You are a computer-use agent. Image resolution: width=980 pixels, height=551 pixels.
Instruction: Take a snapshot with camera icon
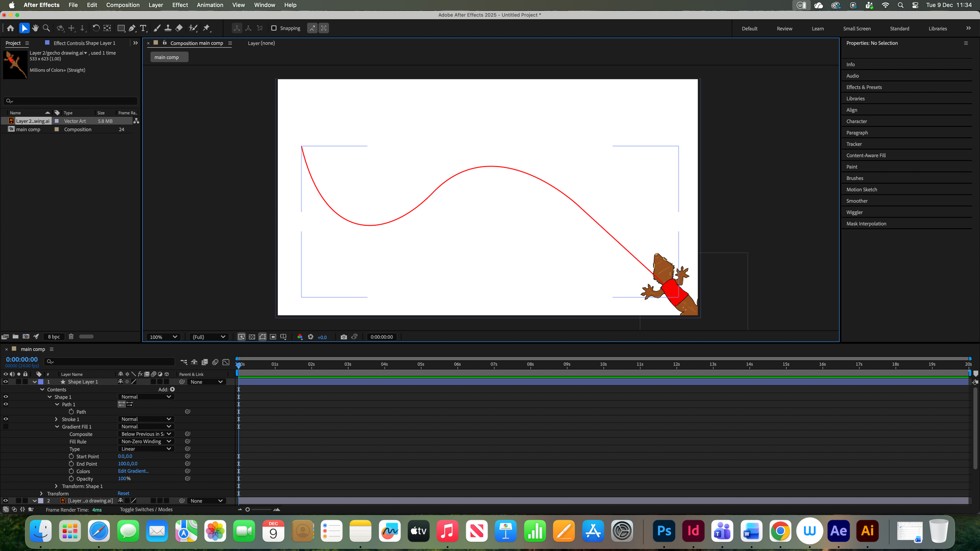click(x=343, y=337)
